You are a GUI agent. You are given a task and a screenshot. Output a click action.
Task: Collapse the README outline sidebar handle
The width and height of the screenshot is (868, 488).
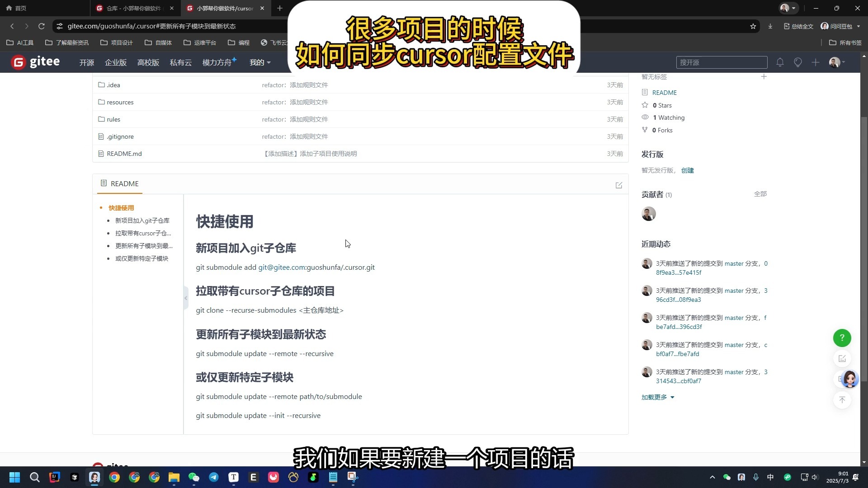186,298
